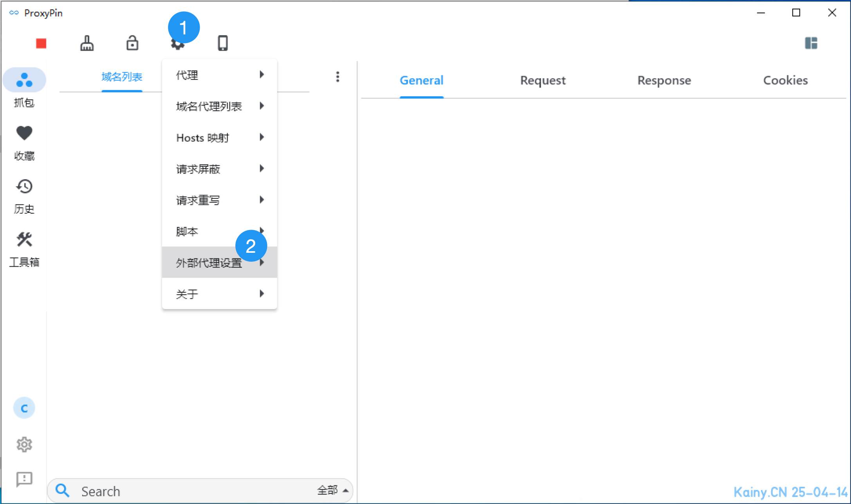The image size is (851, 504).
Task: Open the three-dot more options menu
Action: (337, 77)
